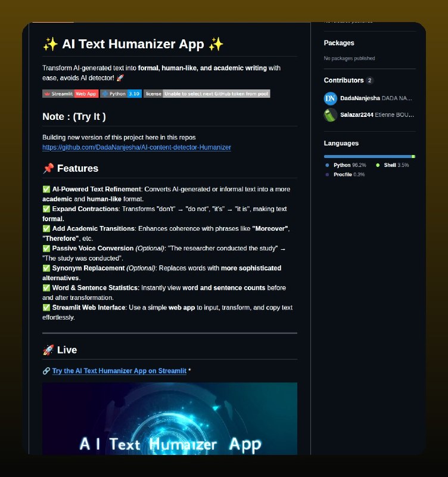Click checkmark beside Add Academic Transitions
This screenshot has height=477, width=448.
(46, 229)
